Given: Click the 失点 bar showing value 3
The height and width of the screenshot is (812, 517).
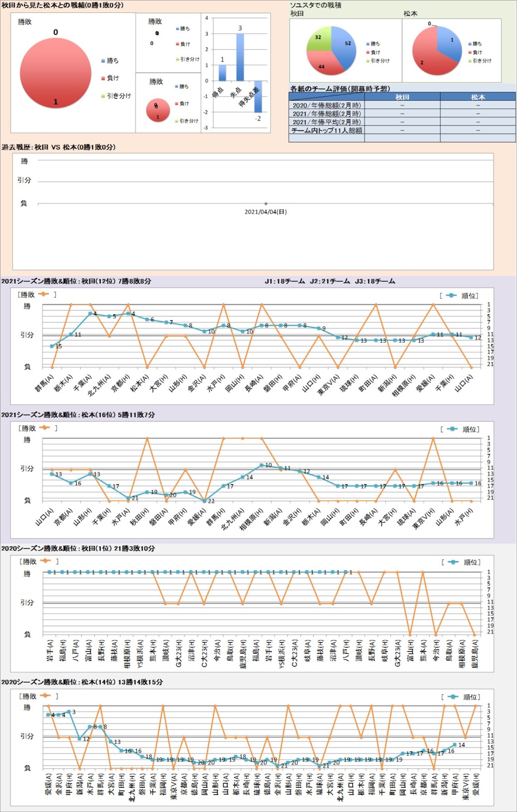Looking at the screenshot, I should [240, 57].
